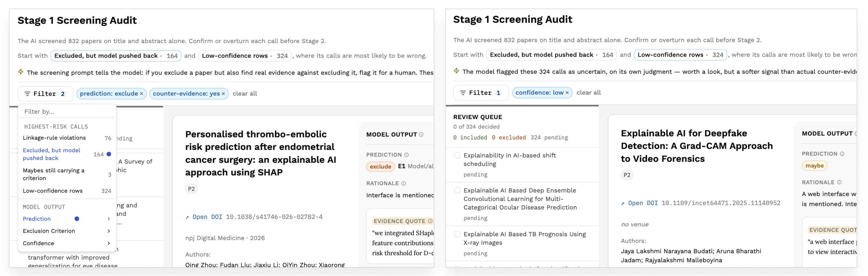Click filter lines icon in left Filter button
868x276 pixels.
27,94
